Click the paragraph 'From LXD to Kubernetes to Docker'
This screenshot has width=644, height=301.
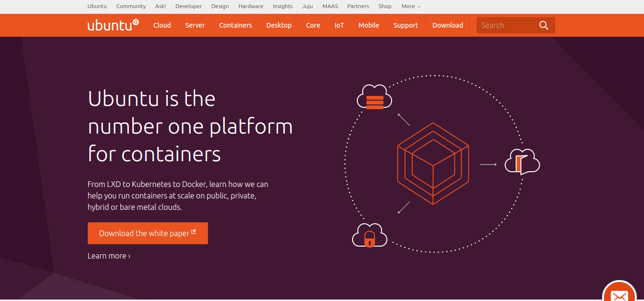(178, 196)
